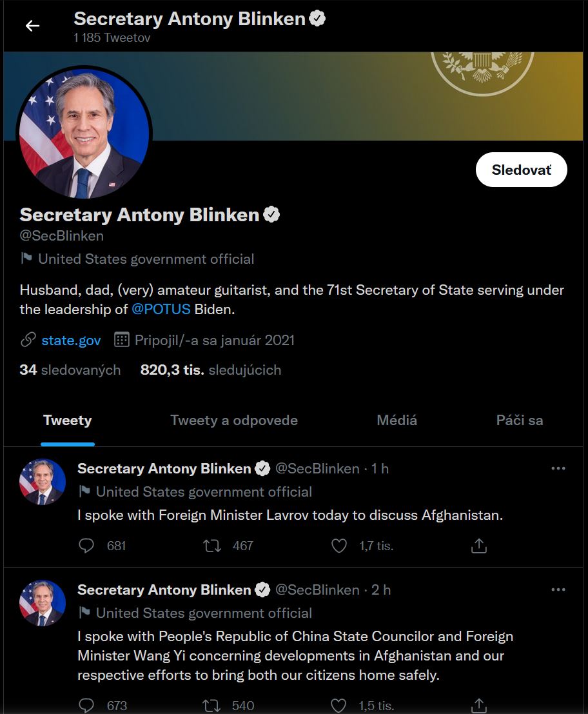
Task: Like the tweet about Foreign Minister Lavrov
Action: (x=339, y=546)
